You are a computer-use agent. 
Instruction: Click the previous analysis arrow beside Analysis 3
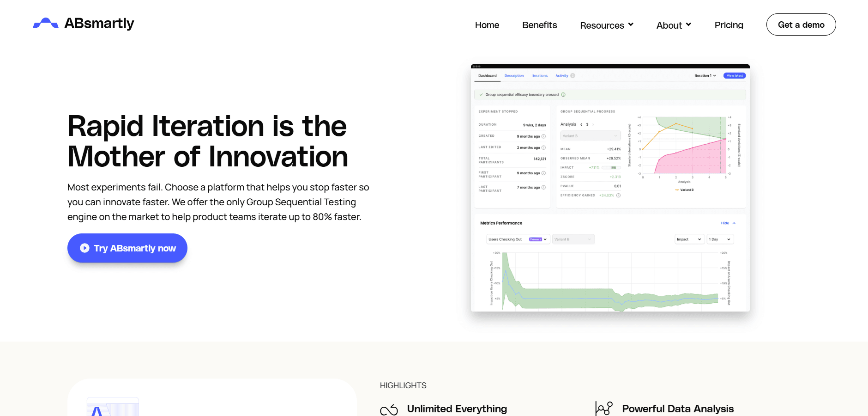pos(581,124)
